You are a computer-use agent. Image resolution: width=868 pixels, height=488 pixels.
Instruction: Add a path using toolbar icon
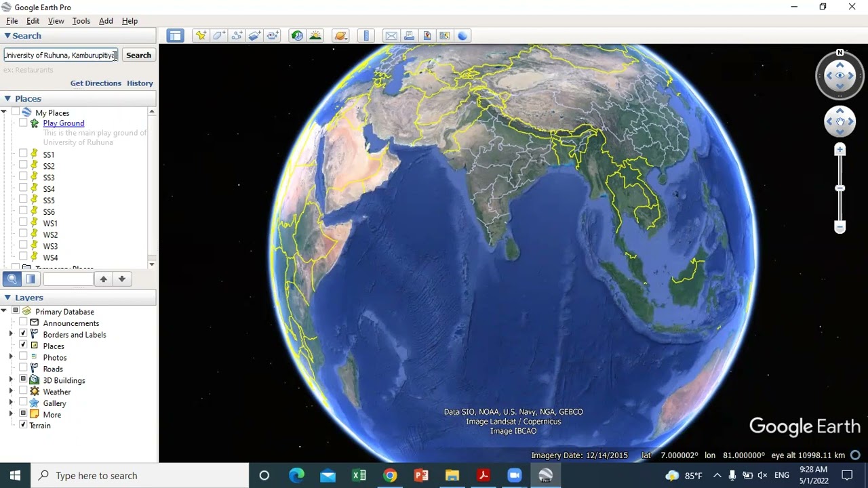click(x=237, y=36)
